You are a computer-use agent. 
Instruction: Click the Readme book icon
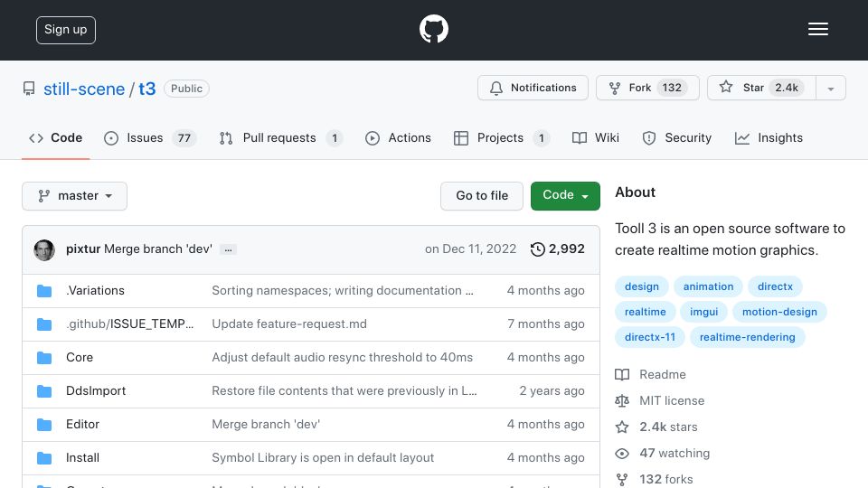click(x=622, y=374)
